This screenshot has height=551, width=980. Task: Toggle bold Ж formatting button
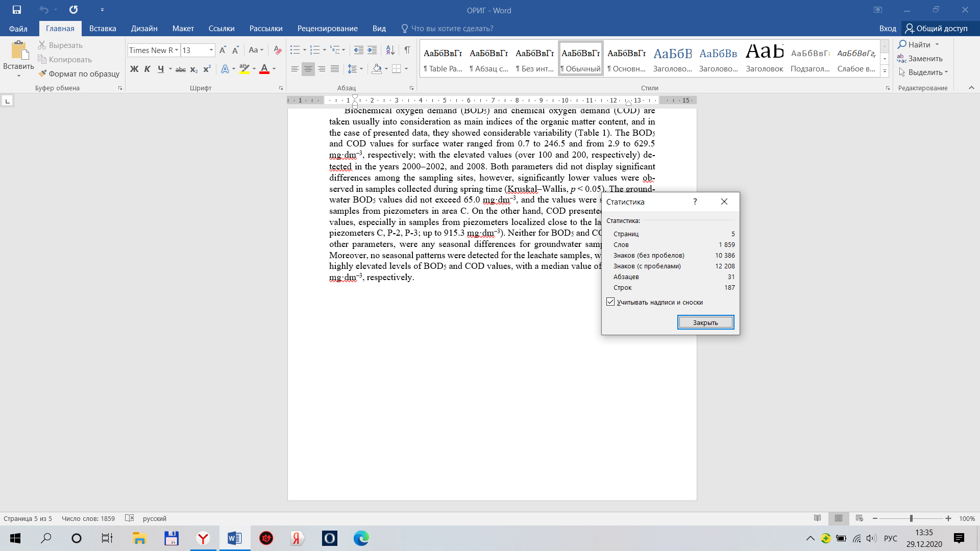click(x=134, y=69)
